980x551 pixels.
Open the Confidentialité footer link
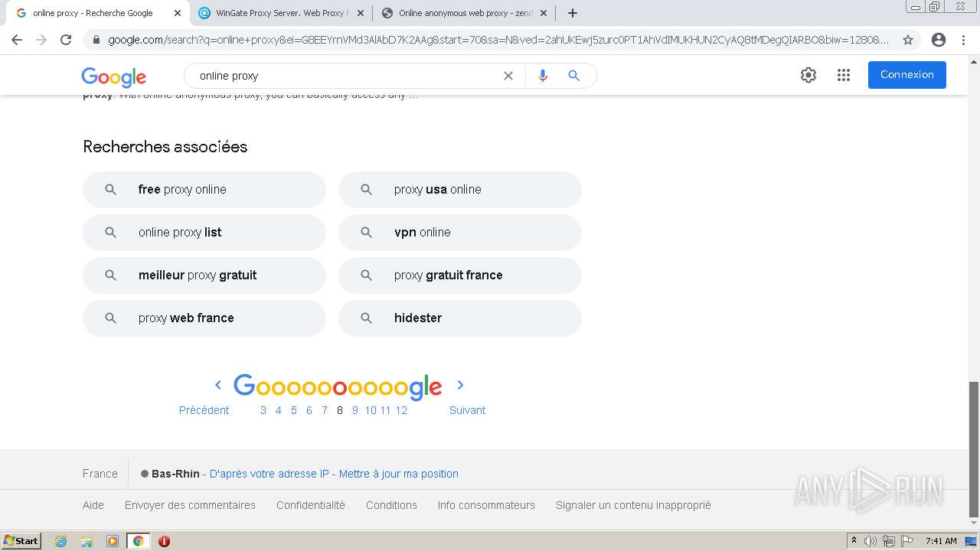tap(311, 505)
